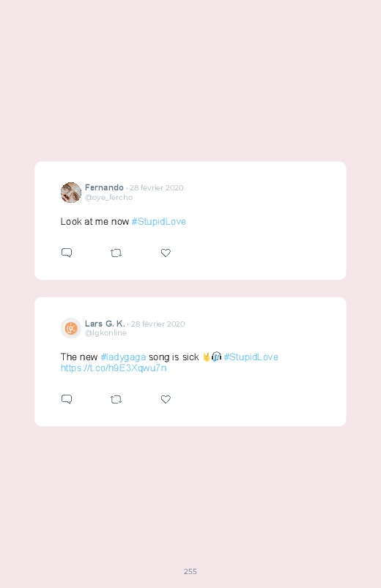Screen dimensions: 381x588
Task: Click the name Lars G. K.
Action: pyautogui.click(x=105, y=324)
